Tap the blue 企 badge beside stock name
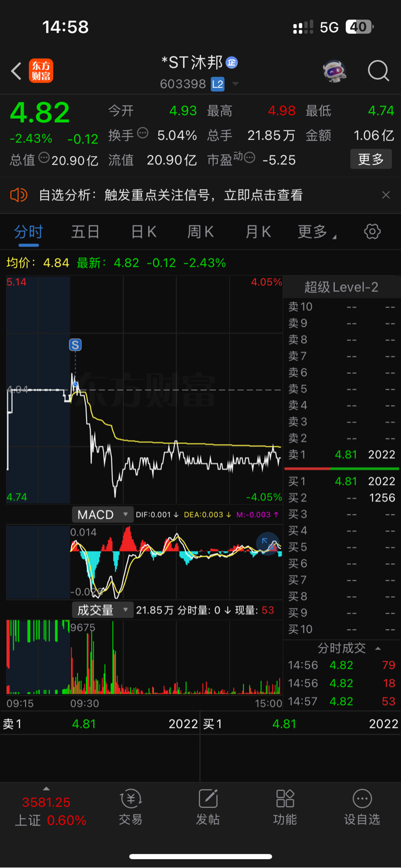 [x=232, y=63]
